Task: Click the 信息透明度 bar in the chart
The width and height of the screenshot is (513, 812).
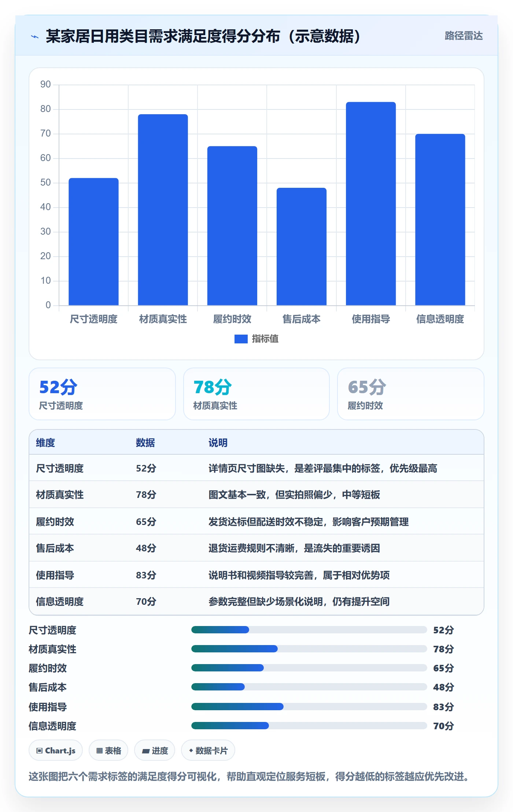Action: (440, 220)
